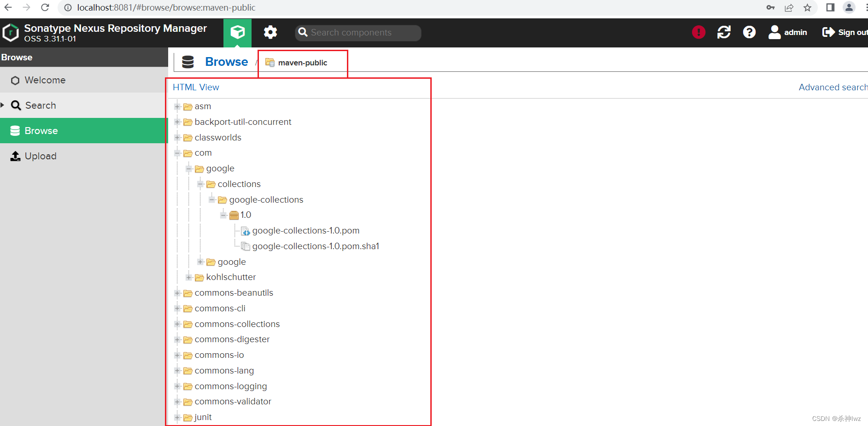Select google-collections-1.0.pom.sha1 file
Viewport: 868px width, 426px height.
316,246
